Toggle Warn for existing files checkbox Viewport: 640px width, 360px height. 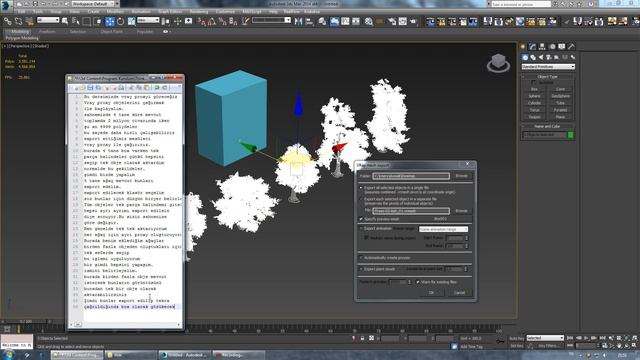tap(418, 282)
